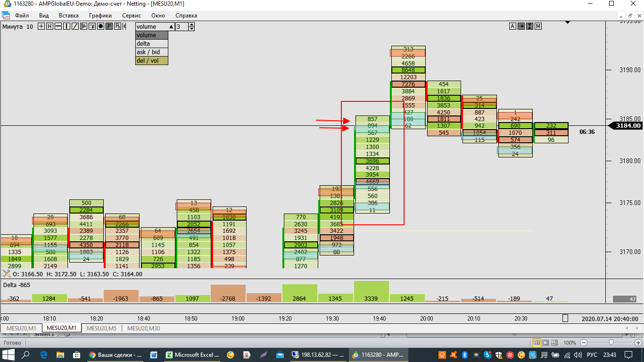Open Microsoft Word from the taskbar

coord(154,355)
